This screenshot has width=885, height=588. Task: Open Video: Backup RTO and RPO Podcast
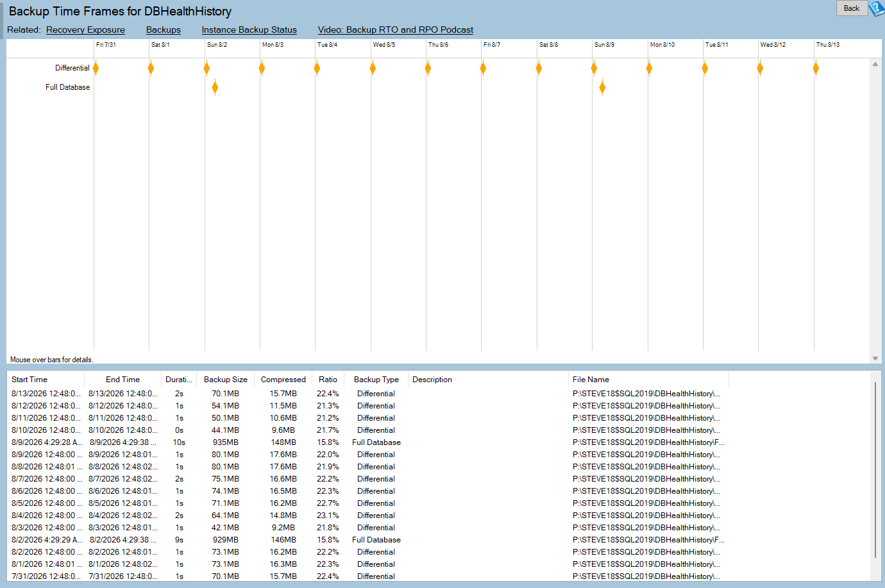point(396,29)
